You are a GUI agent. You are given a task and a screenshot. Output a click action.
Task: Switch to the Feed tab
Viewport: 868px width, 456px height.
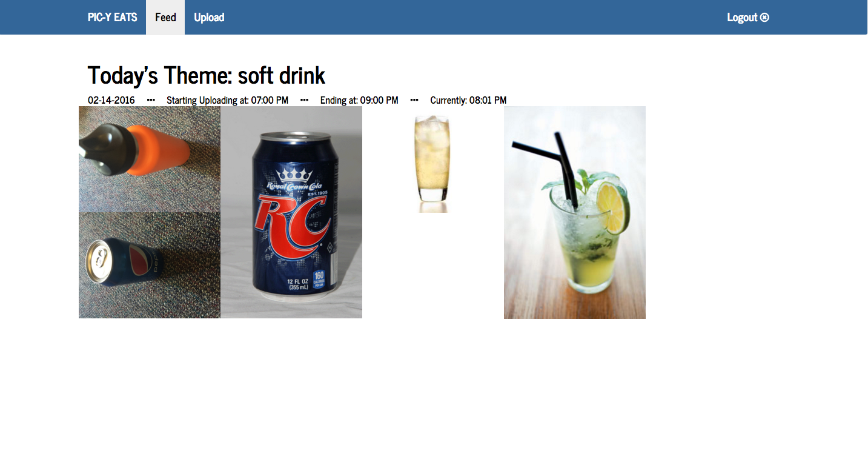(x=165, y=17)
